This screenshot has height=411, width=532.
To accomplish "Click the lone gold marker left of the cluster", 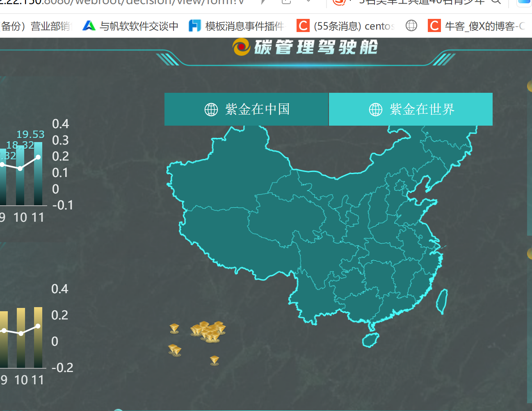I will click(x=174, y=328).
